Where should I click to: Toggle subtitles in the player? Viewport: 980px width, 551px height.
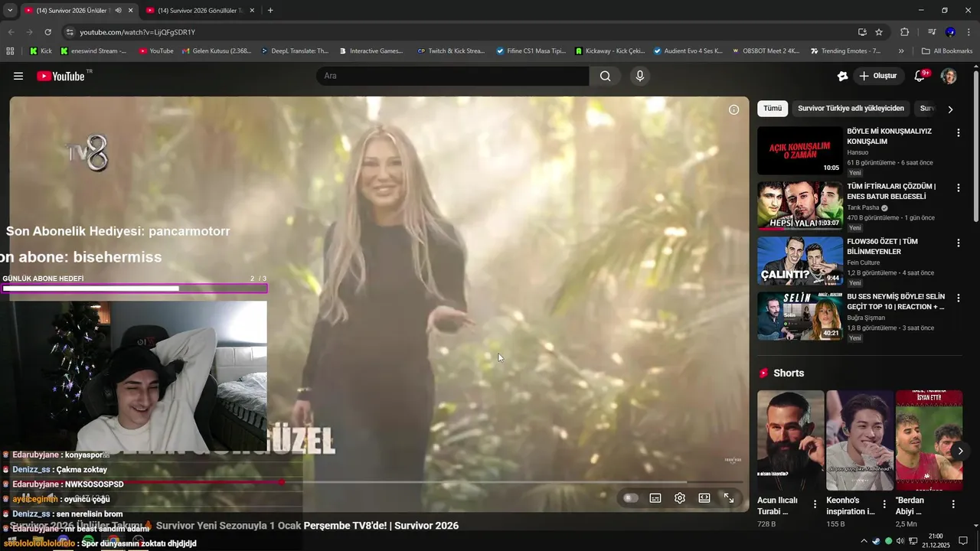click(x=655, y=498)
